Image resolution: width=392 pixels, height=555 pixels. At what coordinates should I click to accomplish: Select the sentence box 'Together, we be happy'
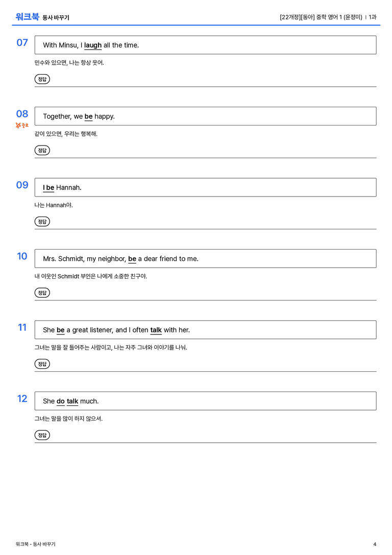(x=205, y=116)
